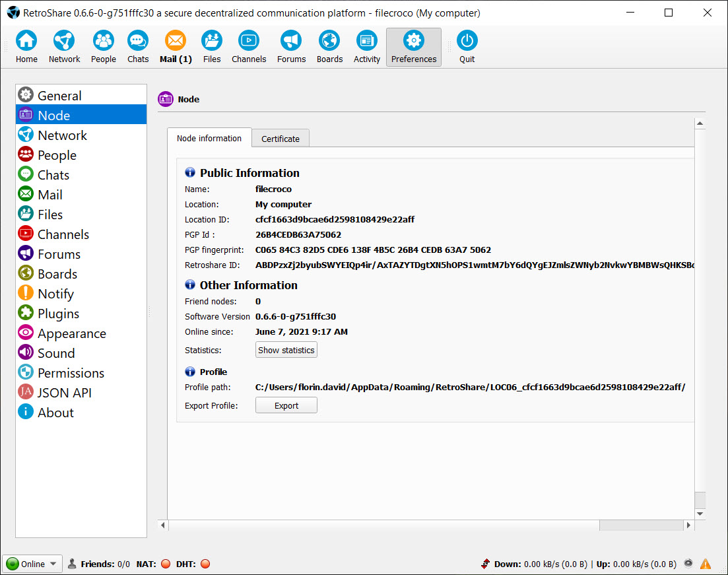
Task: Select JSON API in the preferences sidebar
Action: [81, 393]
